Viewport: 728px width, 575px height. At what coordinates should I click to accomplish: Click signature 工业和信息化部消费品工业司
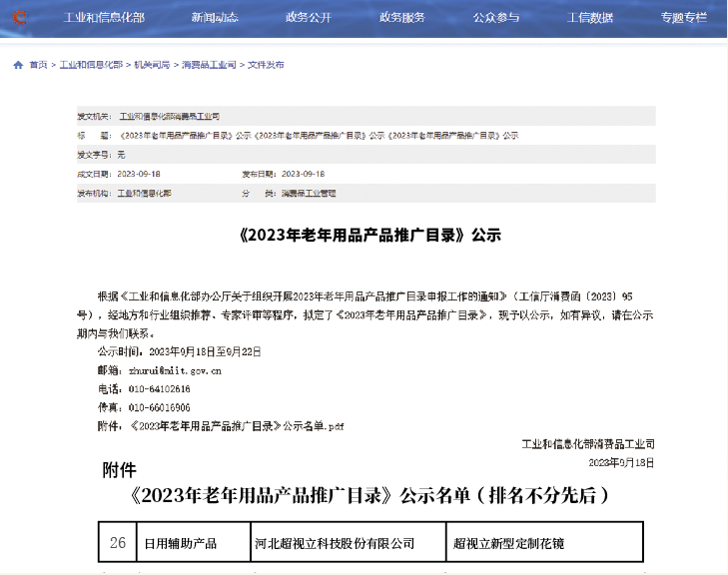pos(588,444)
